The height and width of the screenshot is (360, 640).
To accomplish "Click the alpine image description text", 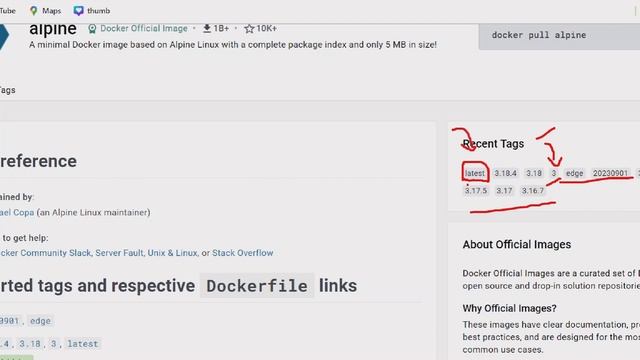I will point(233,44).
